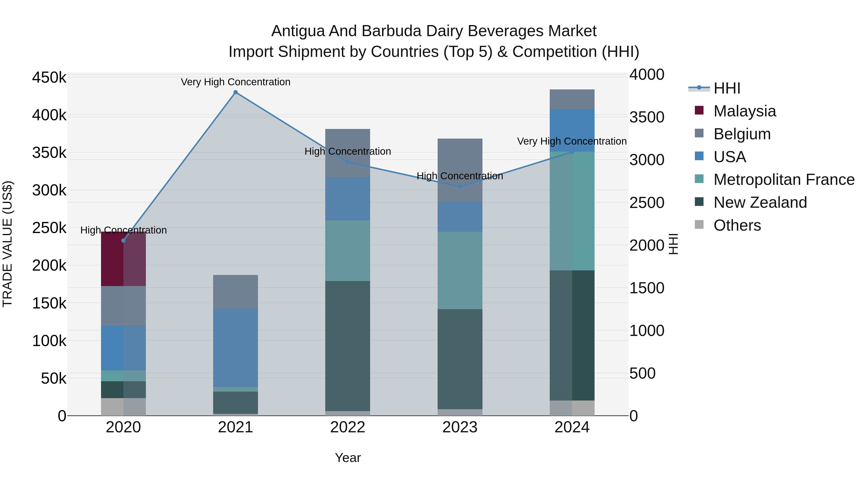Image resolution: width=868 pixels, height=488 pixels.
Task: Click the rotated 'HHI' right axis title
Action: pyautogui.click(x=673, y=244)
